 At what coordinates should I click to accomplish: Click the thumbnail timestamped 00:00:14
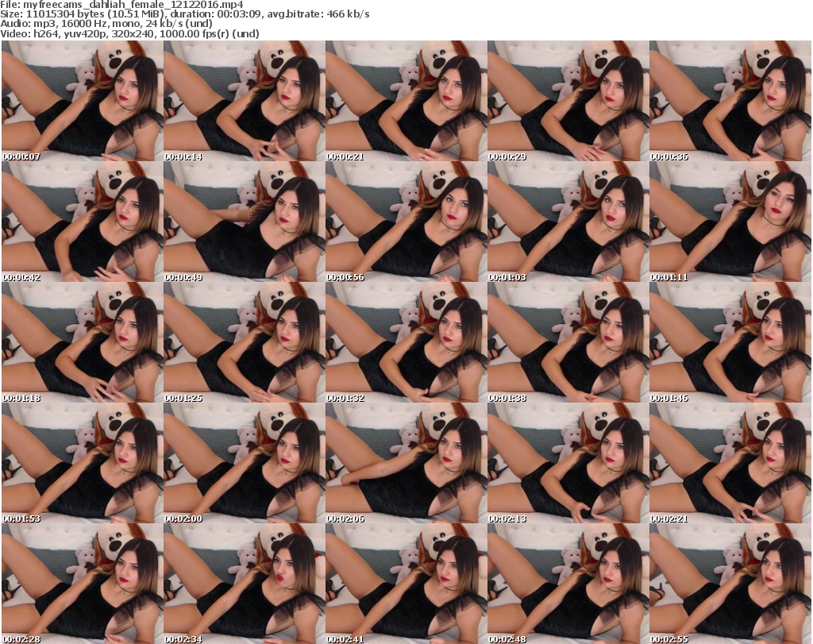pos(245,101)
